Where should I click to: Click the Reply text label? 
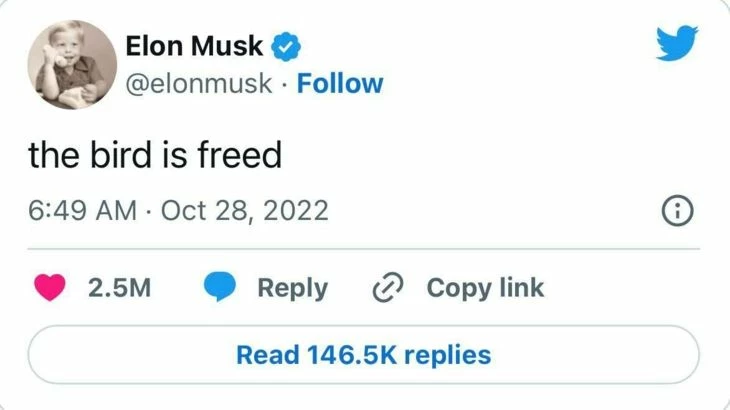(x=292, y=289)
